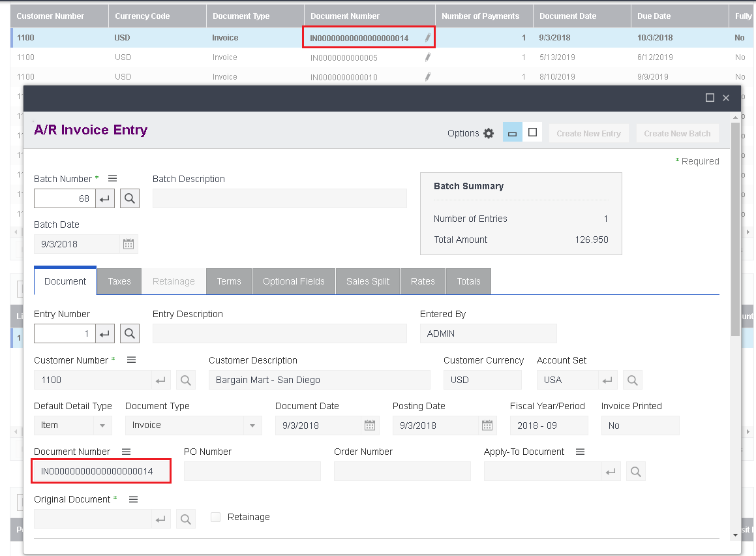Image resolution: width=756 pixels, height=556 pixels.
Task: Open the Options gear icon
Action: 489,134
